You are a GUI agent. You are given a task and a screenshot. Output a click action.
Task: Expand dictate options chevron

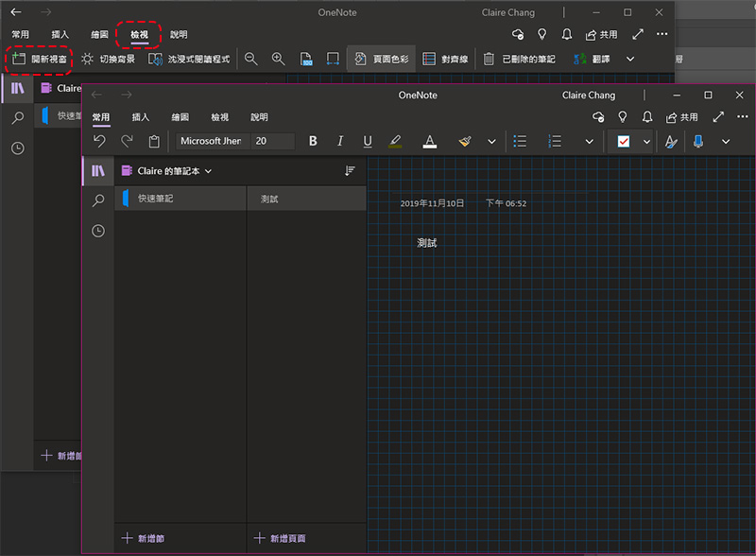pyautogui.click(x=726, y=142)
